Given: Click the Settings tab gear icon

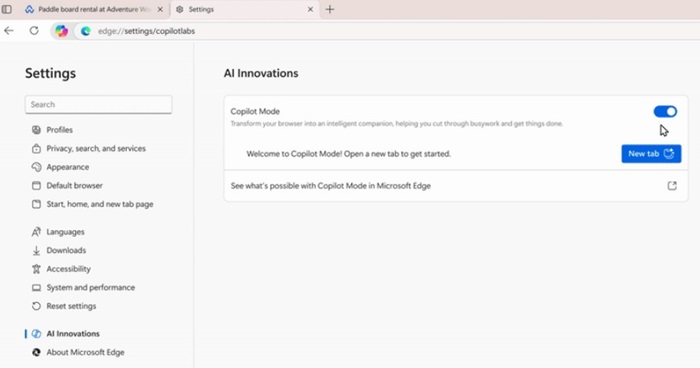Looking at the screenshot, I should point(179,9).
